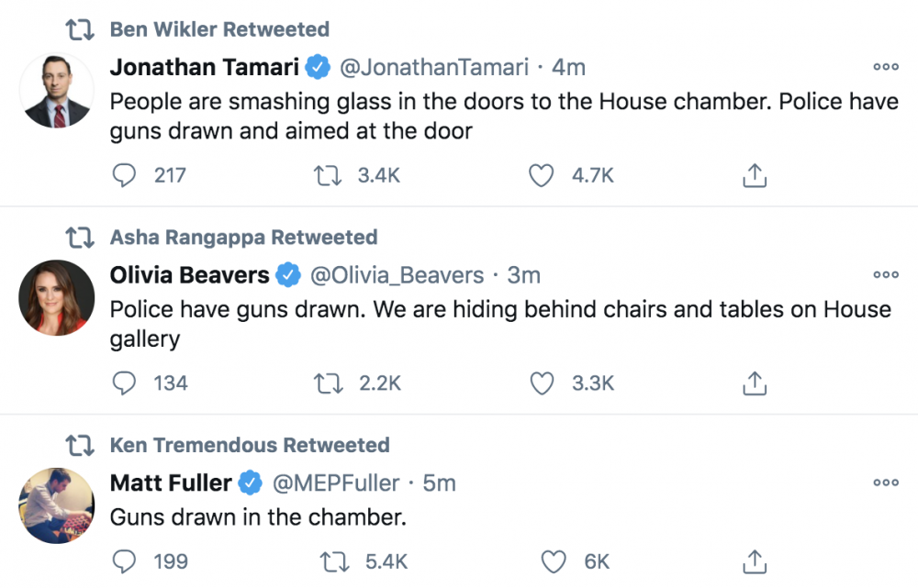Open Ken Tremendous Retweeted link

pos(250,445)
